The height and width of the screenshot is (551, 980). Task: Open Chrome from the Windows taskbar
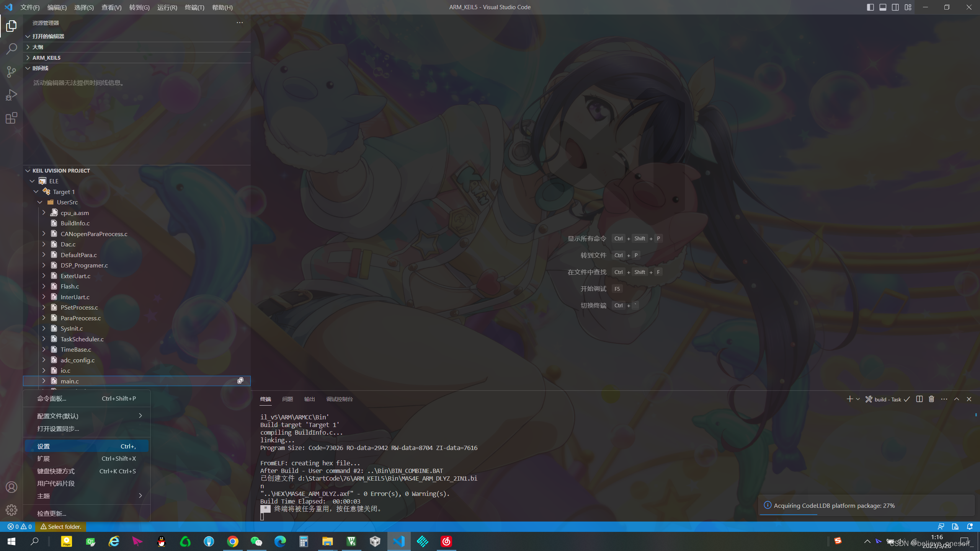(233, 541)
